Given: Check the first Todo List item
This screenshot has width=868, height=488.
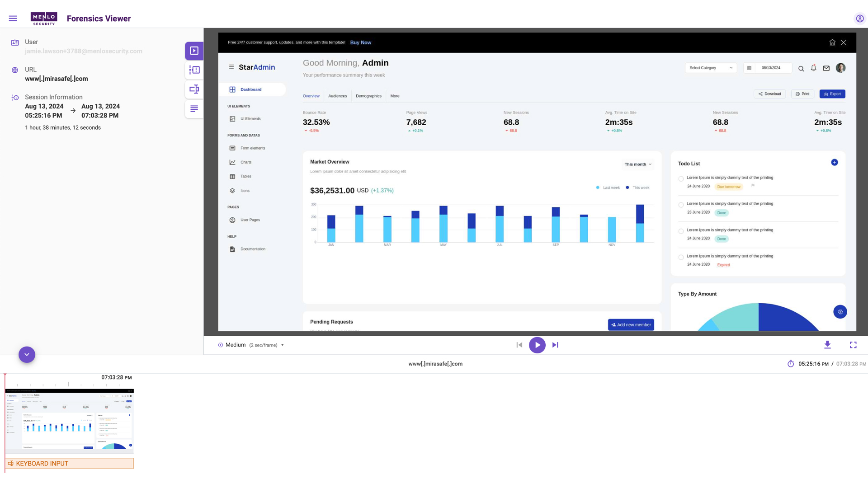Looking at the screenshot, I should coord(681,179).
